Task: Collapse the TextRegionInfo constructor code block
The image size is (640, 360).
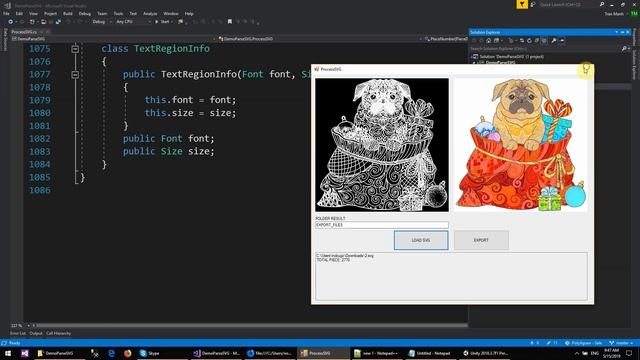Action: pyautogui.click(x=75, y=75)
